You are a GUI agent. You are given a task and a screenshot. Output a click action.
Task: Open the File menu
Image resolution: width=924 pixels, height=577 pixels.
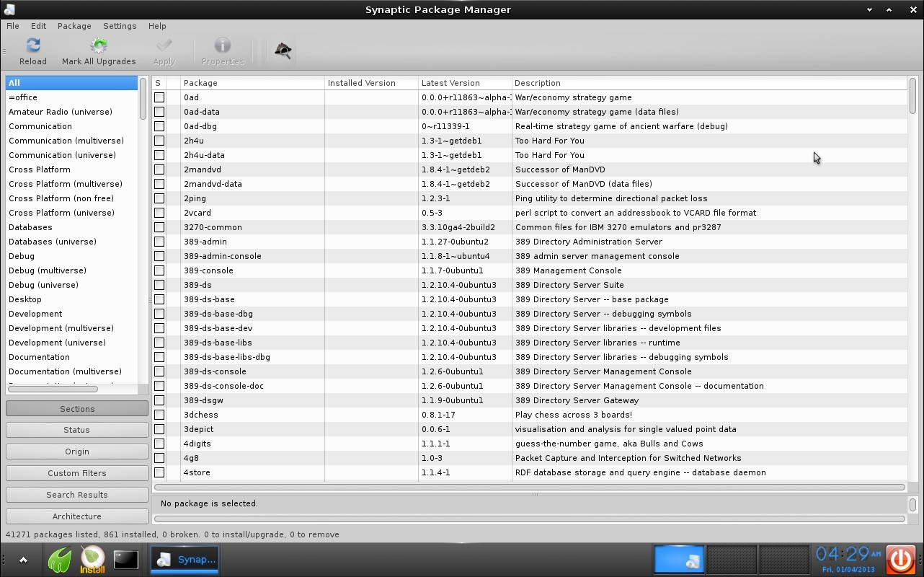pos(13,26)
